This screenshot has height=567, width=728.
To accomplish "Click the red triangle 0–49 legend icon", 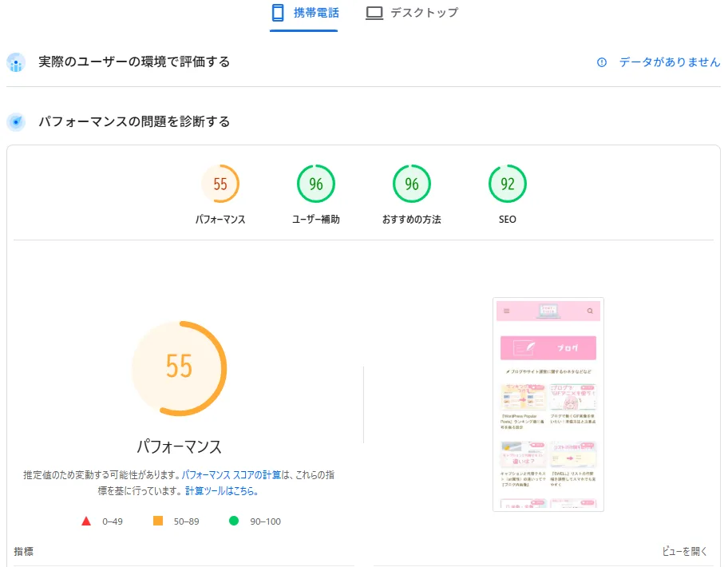I will [86, 521].
